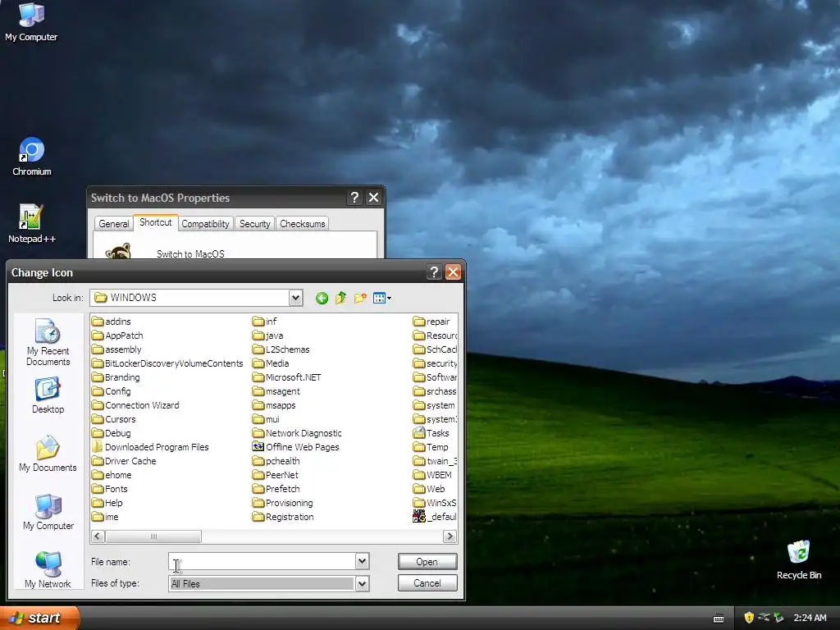Viewport: 840px width, 630px height.
Task: Expand the Files of type dropdown
Action: point(362,583)
